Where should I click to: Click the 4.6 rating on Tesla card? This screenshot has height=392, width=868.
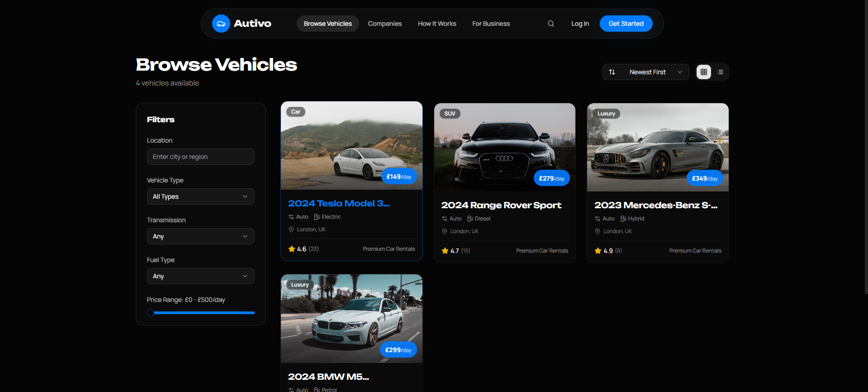(302, 249)
